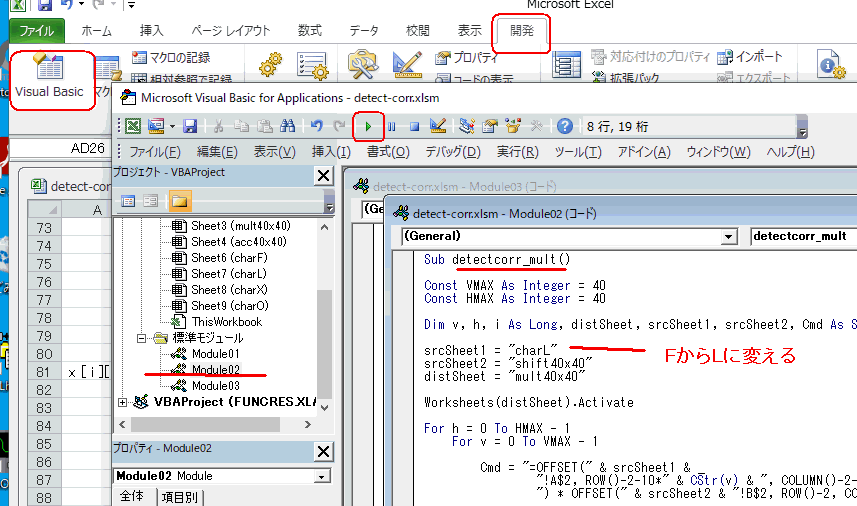Click the Copy icon in VBA toolbar

tap(242, 126)
